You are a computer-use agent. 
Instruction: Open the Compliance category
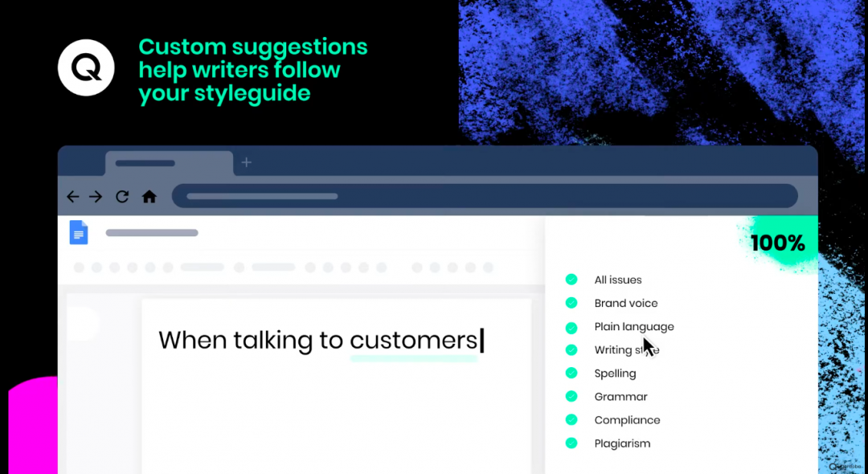(x=627, y=420)
